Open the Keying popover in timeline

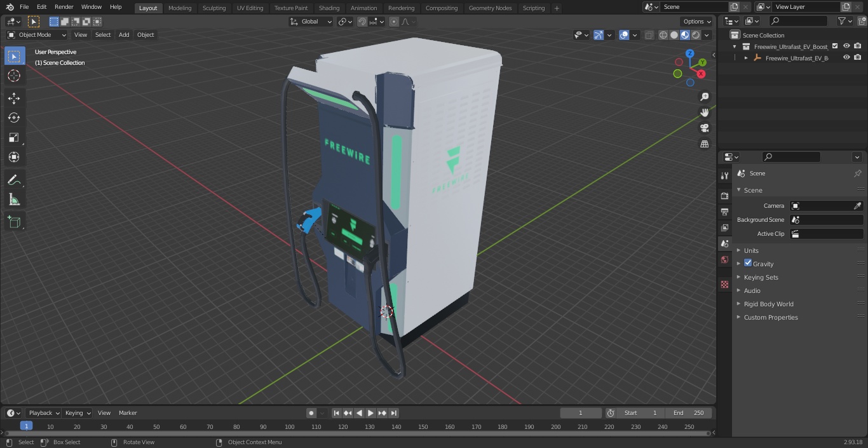pyautogui.click(x=78, y=413)
